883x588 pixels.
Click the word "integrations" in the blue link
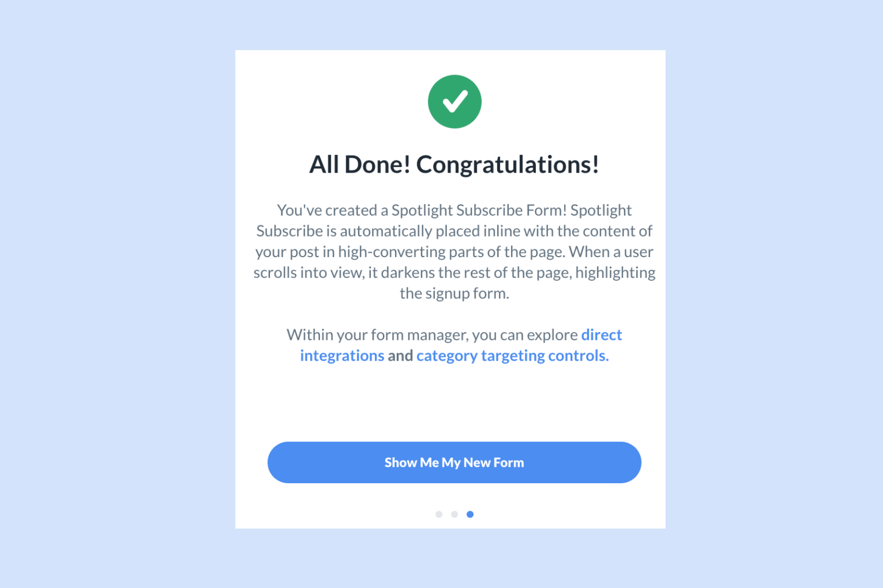tap(342, 356)
